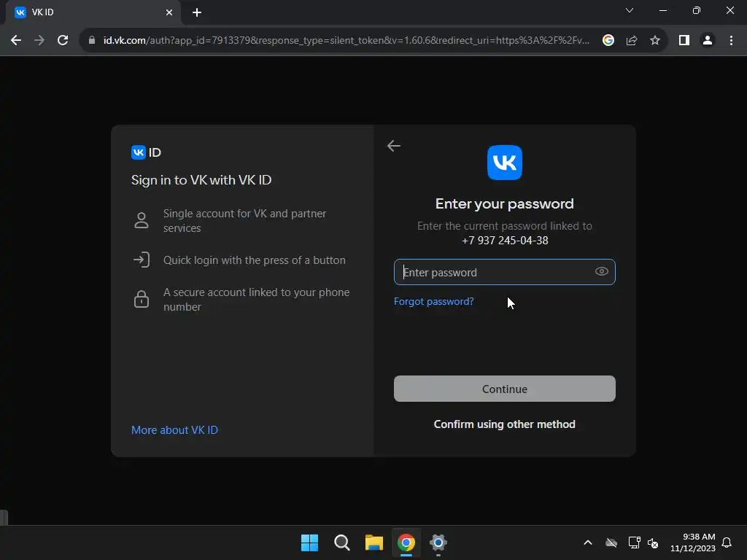Open the Chrome profile menu
This screenshot has width=747, height=560.
(x=708, y=41)
